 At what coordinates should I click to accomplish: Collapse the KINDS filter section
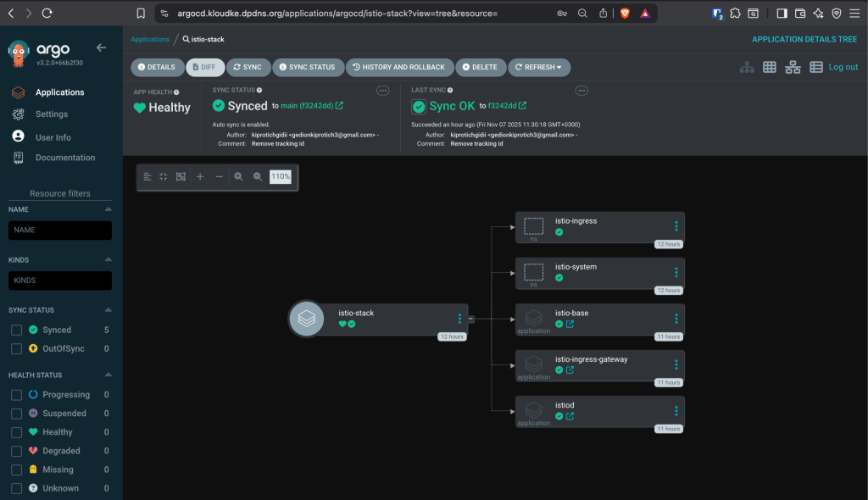(x=108, y=259)
